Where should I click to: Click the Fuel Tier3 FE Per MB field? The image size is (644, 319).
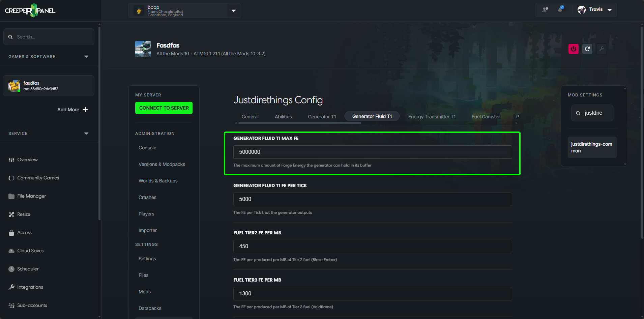coord(373,294)
